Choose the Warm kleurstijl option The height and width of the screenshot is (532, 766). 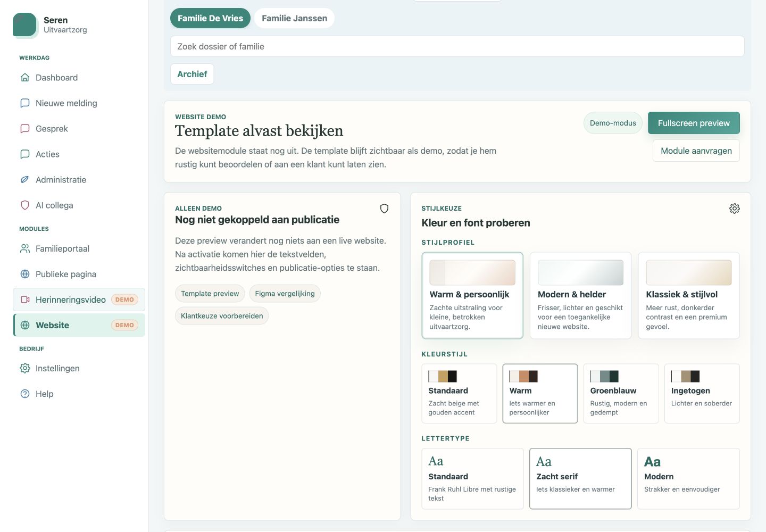[540, 394]
